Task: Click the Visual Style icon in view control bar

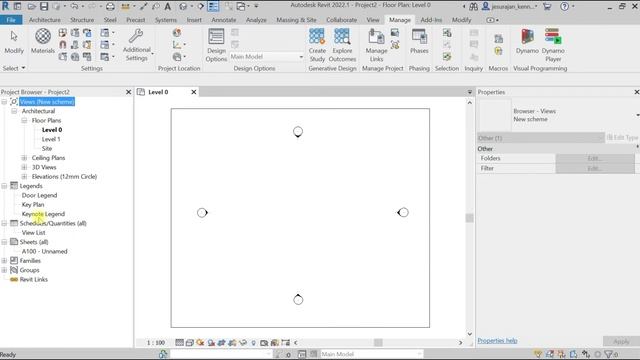Action: 189,343
